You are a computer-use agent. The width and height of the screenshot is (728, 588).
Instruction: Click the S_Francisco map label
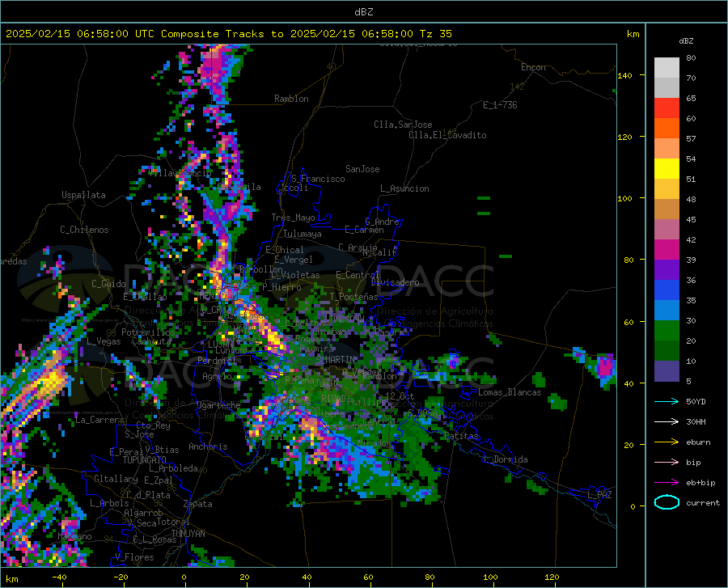click(318, 179)
